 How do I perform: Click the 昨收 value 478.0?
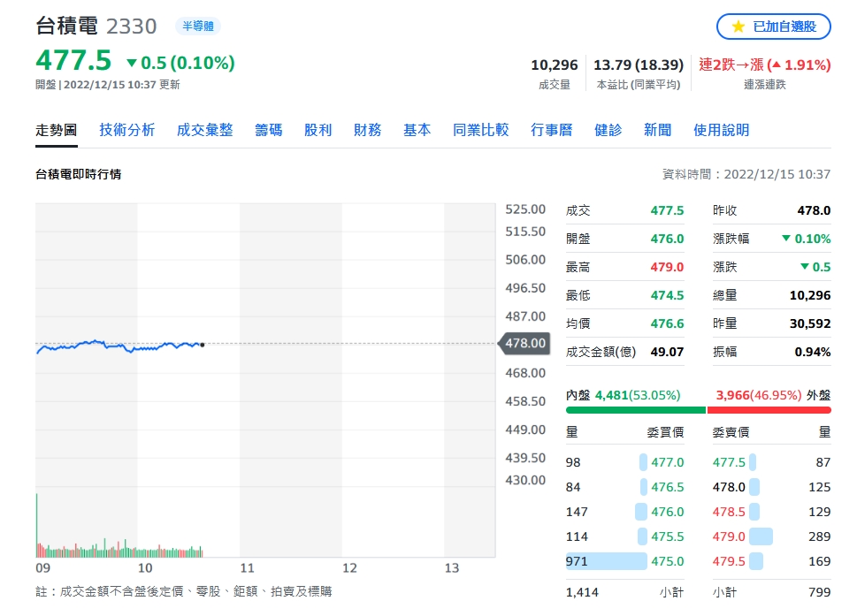[x=814, y=211]
